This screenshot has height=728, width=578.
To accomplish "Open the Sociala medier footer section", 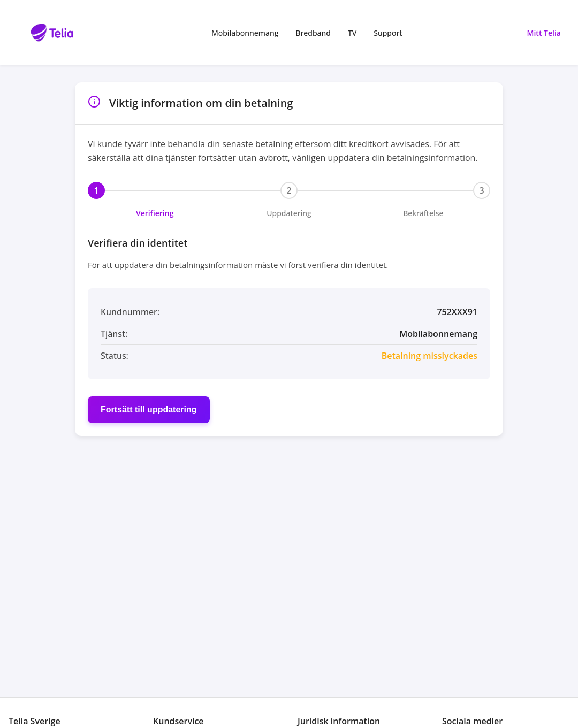I will click(472, 721).
